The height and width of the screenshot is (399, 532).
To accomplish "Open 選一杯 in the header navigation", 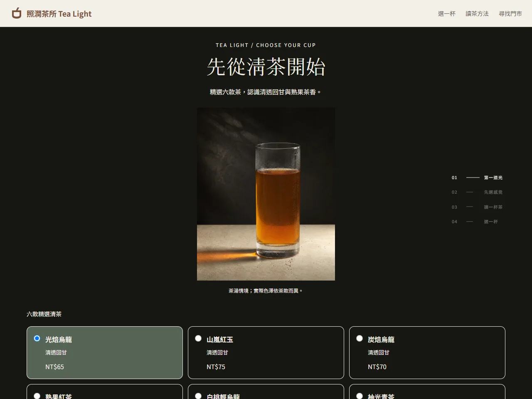I will pyautogui.click(x=447, y=14).
